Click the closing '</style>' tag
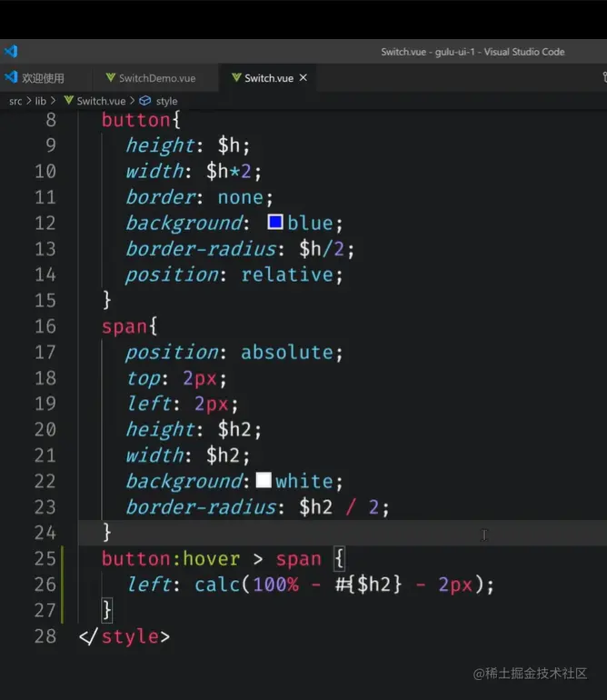The height and width of the screenshot is (700, 607). tap(124, 636)
